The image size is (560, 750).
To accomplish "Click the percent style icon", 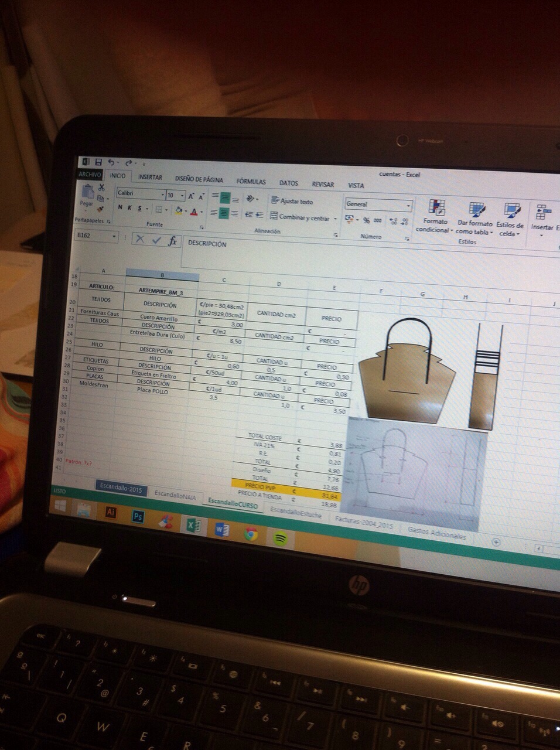I will pos(366,220).
